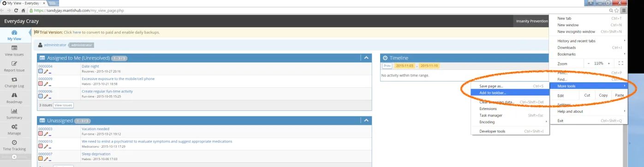Viewport: 644px width, 167px height.
Task: Click the pencil icon for issue 0000003
Action: [x=46, y=134]
